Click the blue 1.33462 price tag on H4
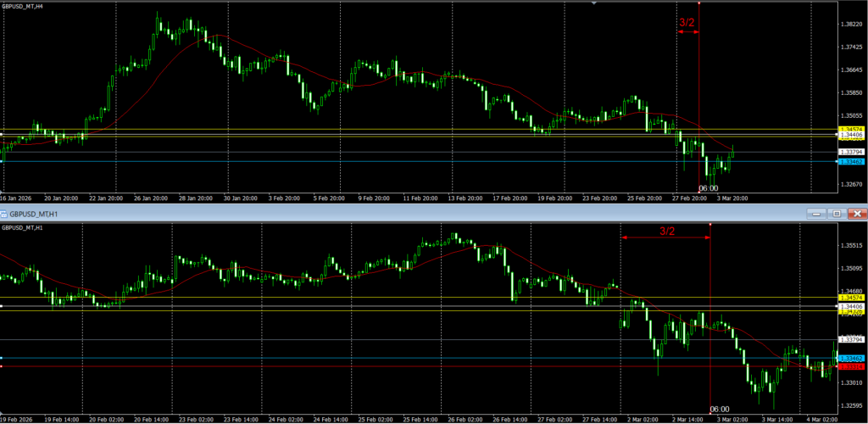Viewport: 868px width, 424px height. coord(851,161)
